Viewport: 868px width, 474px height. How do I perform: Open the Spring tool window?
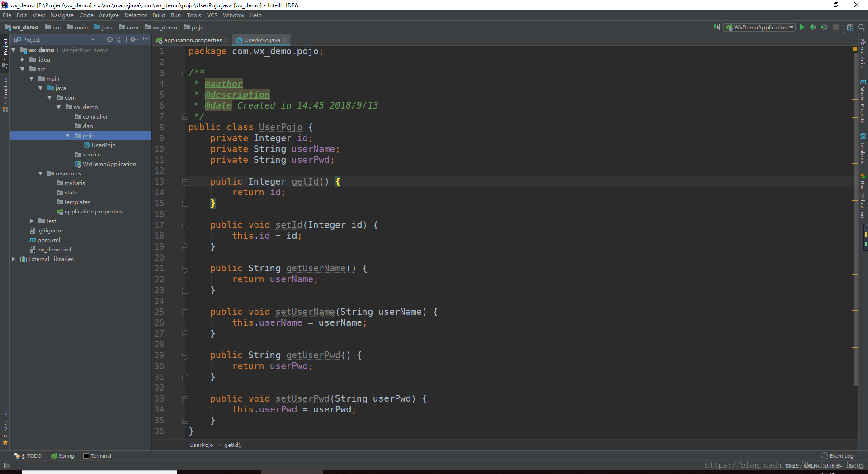(x=62, y=456)
